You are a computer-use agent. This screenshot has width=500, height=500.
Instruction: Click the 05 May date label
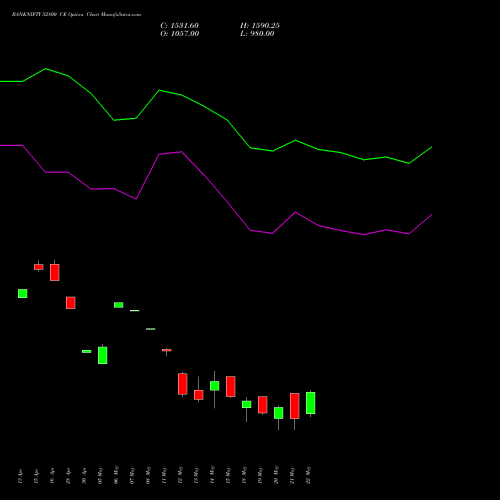[100, 476]
